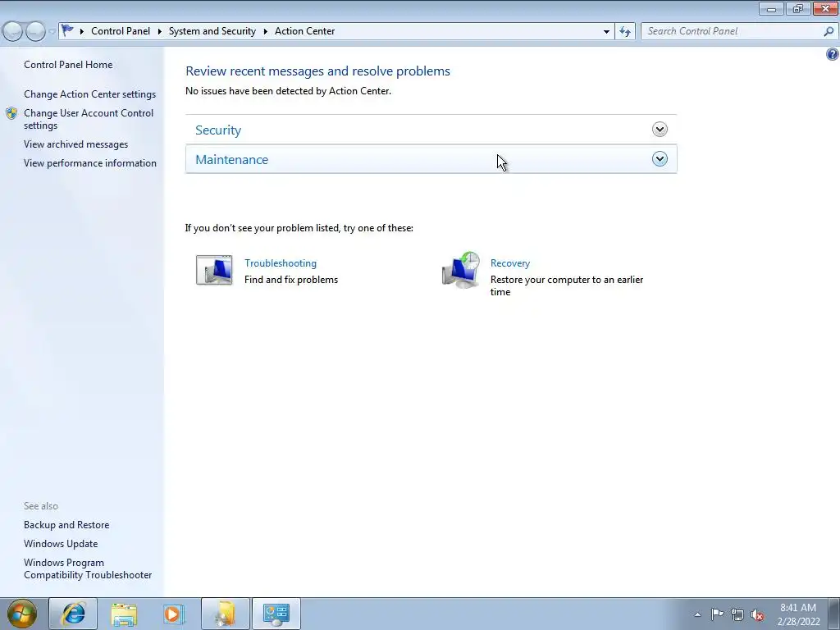
Task: Click the muted volume tray icon
Action: (x=757, y=614)
